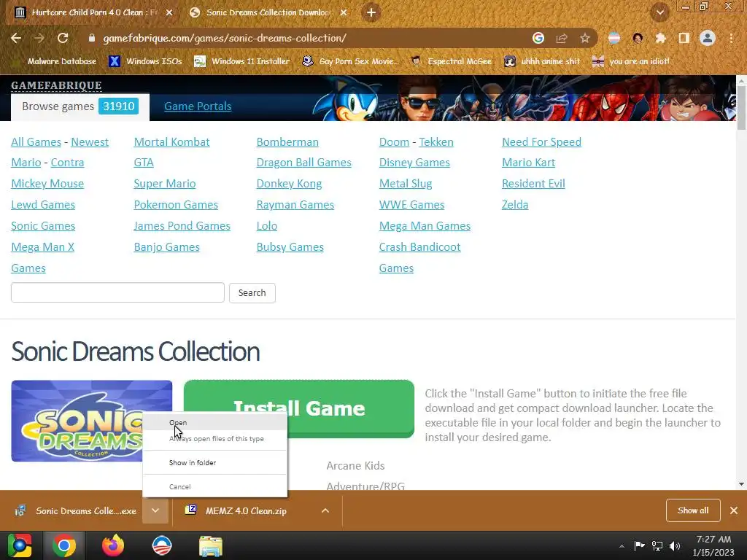Click the Sonic Dreams Colle....exe download item
This screenshot has height=560, width=747.
tap(76, 510)
